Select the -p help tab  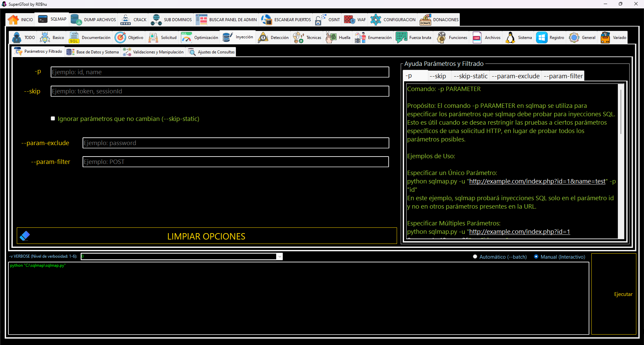pyautogui.click(x=415, y=76)
